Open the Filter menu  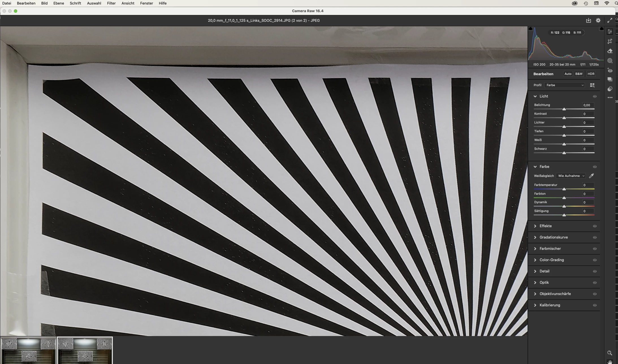(x=111, y=3)
